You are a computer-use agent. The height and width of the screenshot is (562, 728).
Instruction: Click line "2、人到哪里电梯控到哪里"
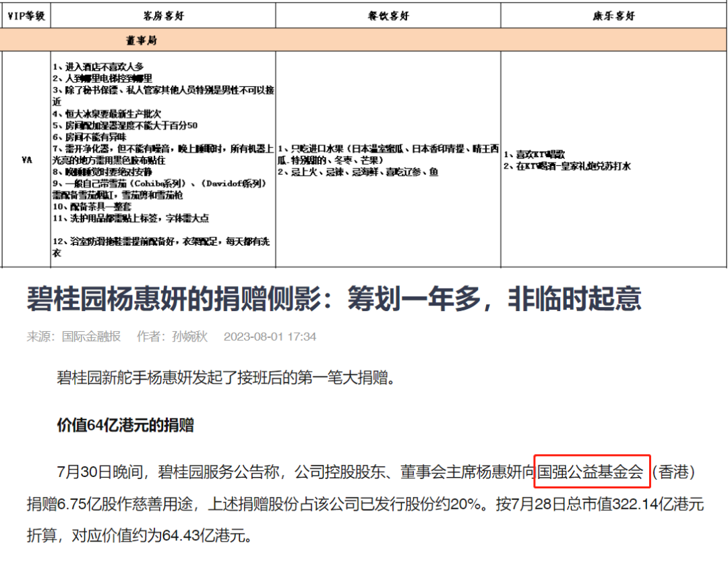(102, 78)
